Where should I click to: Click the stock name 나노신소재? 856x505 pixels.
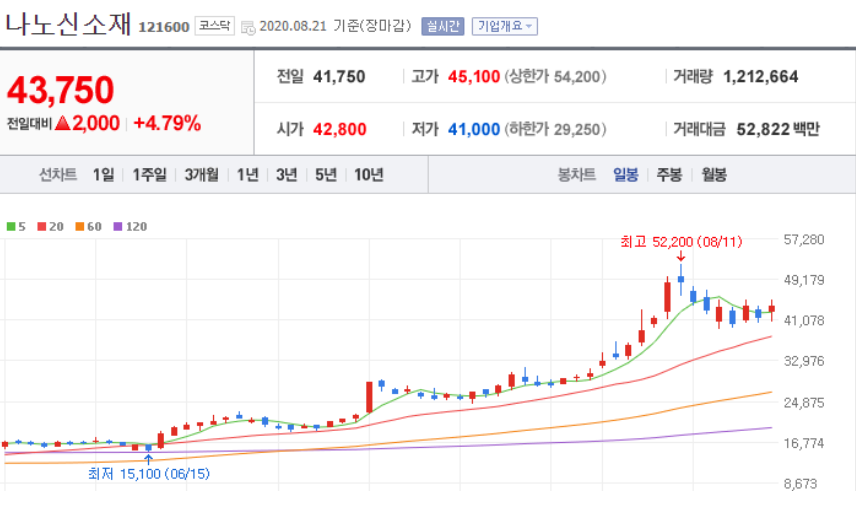tap(68, 25)
